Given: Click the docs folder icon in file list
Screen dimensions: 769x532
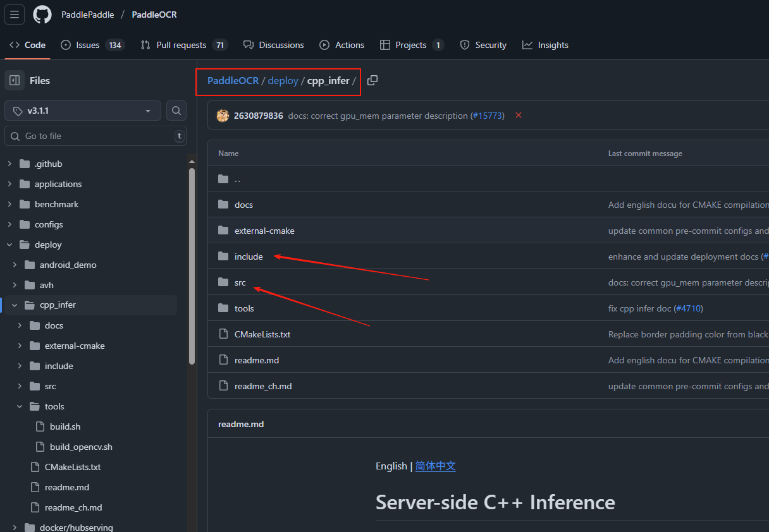Looking at the screenshot, I should [223, 205].
